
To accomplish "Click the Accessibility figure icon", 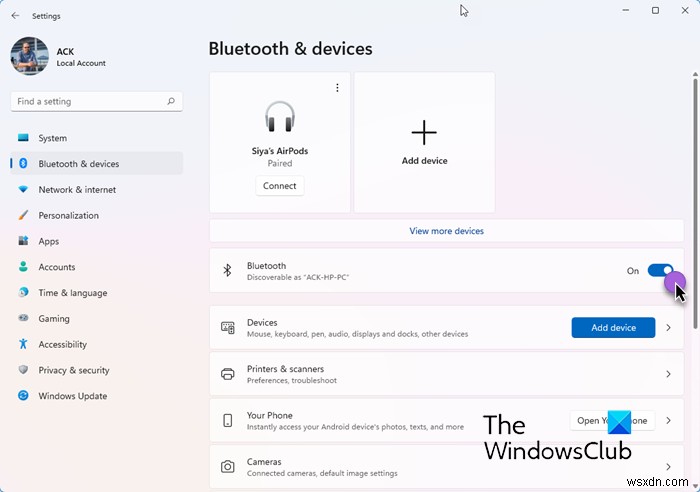I will (23, 344).
